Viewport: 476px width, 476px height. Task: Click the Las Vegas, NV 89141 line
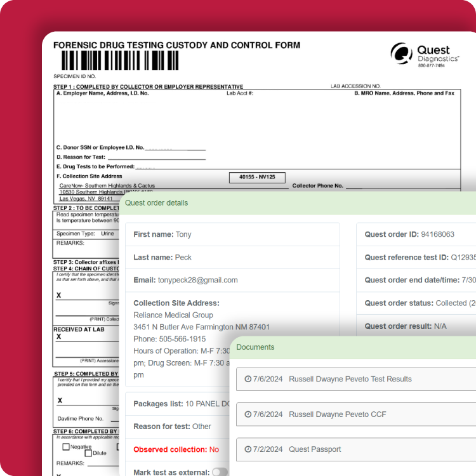coord(86,199)
